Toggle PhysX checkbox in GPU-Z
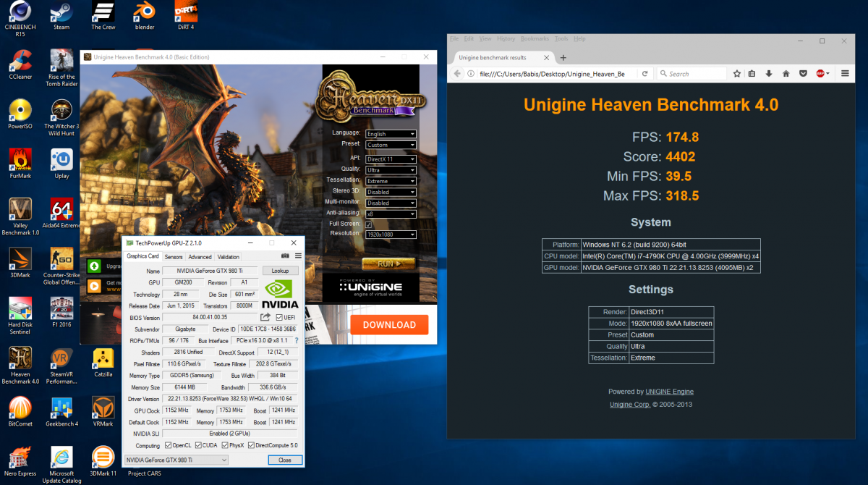This screenshot has width=868, height=485. coord(225,446)
